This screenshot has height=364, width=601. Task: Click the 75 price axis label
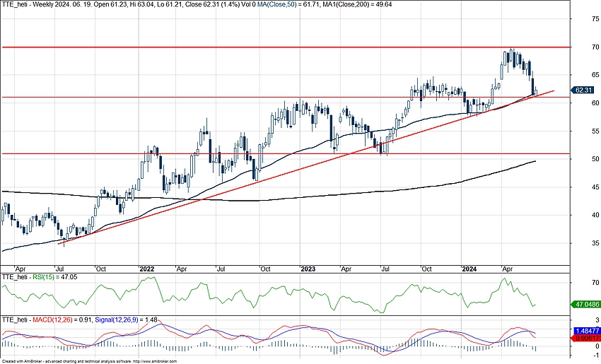coord(595,19)
